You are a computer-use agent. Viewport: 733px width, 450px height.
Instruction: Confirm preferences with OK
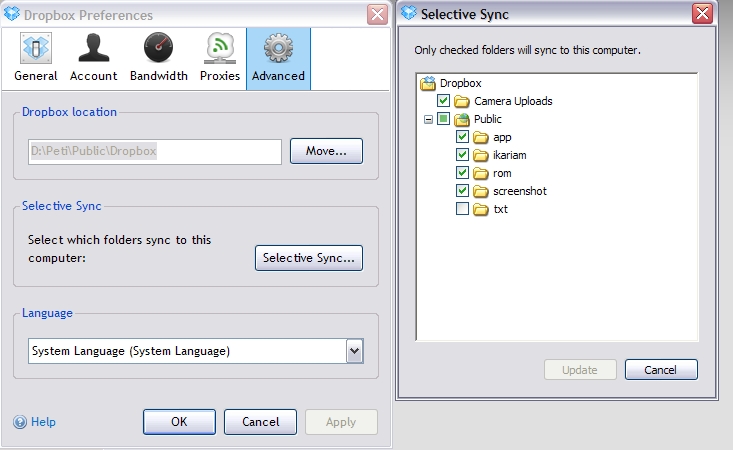pyautogui.click(x=179, y=422)
